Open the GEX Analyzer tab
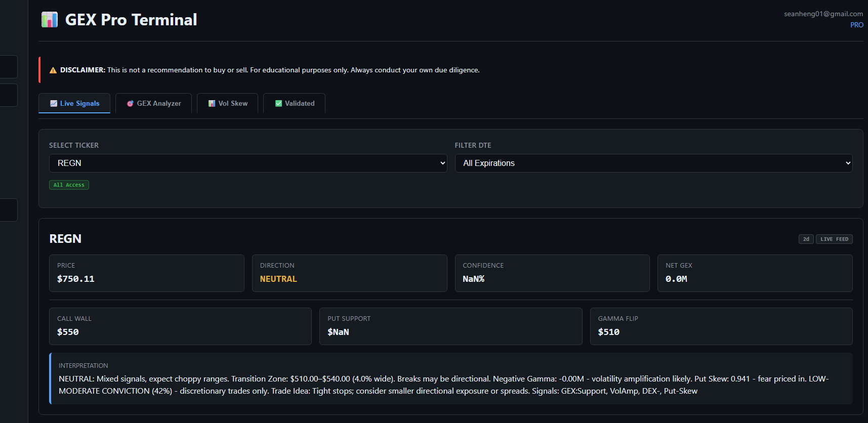The width and height of the screenshot is (868, 423). [x=153, y=103]
